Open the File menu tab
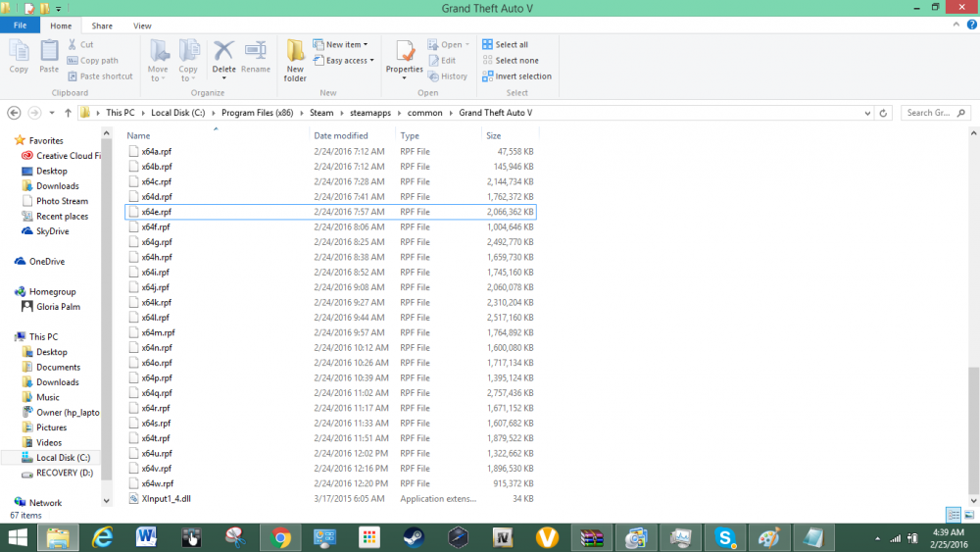 [x=20, y=25]
